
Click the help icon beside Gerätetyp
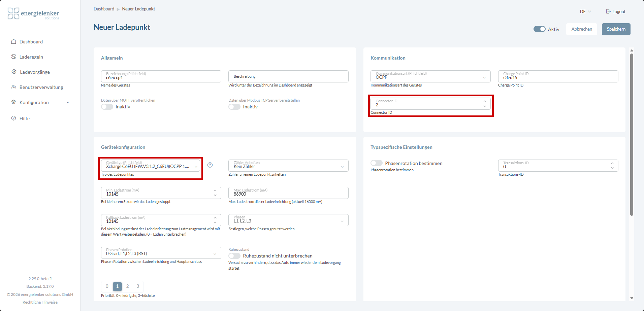tap(210, 165)
